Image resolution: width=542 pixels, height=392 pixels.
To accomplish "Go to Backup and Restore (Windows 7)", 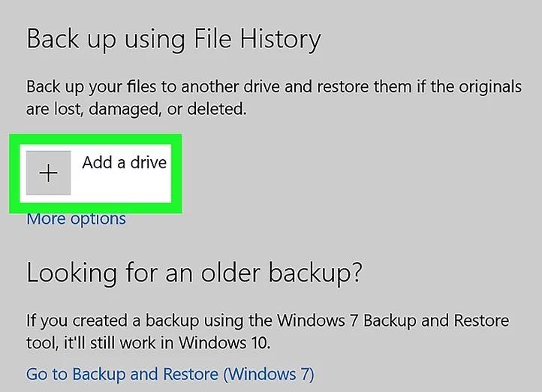I will point(170,373).
